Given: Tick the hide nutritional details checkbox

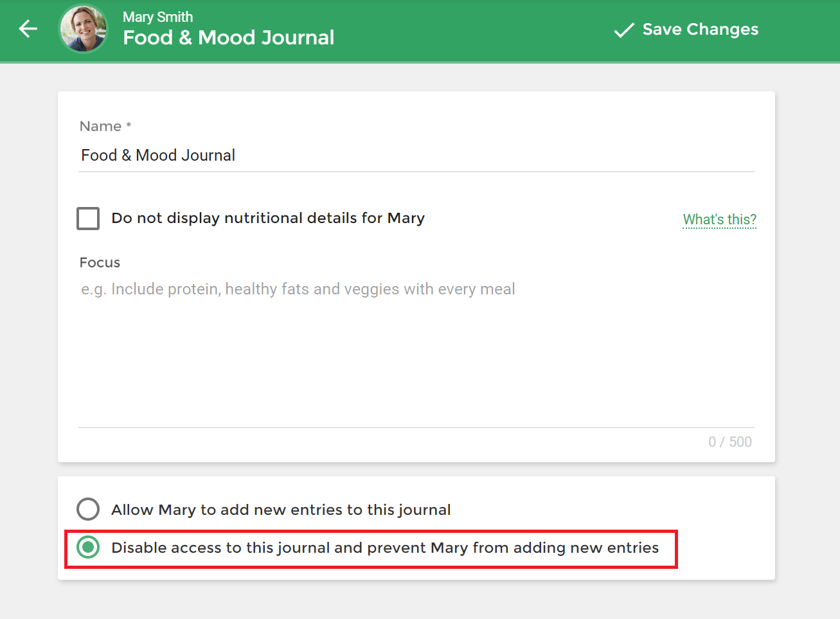Looking at the screenshot, I should [88, 219].
